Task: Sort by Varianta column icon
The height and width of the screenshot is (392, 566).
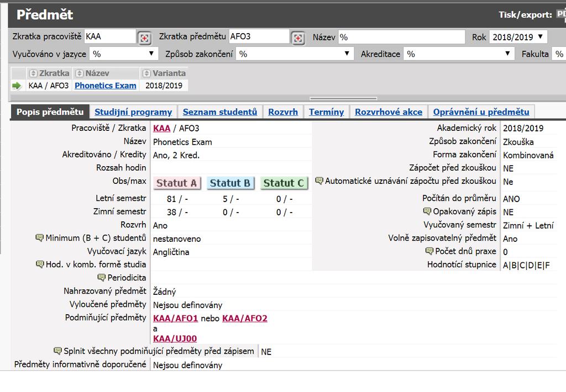Action: (x=146, y=73)
